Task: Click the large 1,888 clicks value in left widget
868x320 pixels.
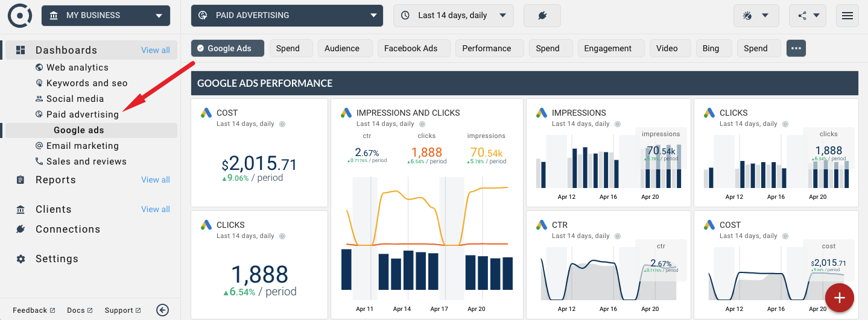Action: click(259, 275)
